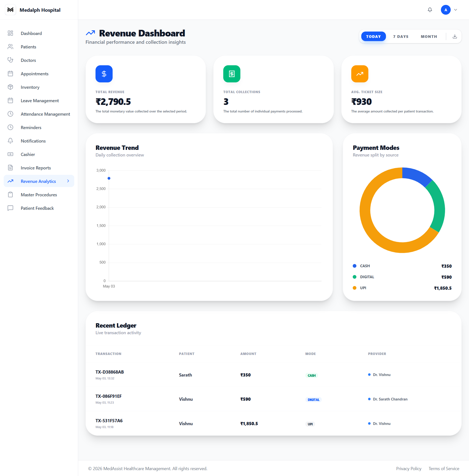Click the Leave Management calendar icon
This screenshot has height=476, width=469.
(10, 100)
